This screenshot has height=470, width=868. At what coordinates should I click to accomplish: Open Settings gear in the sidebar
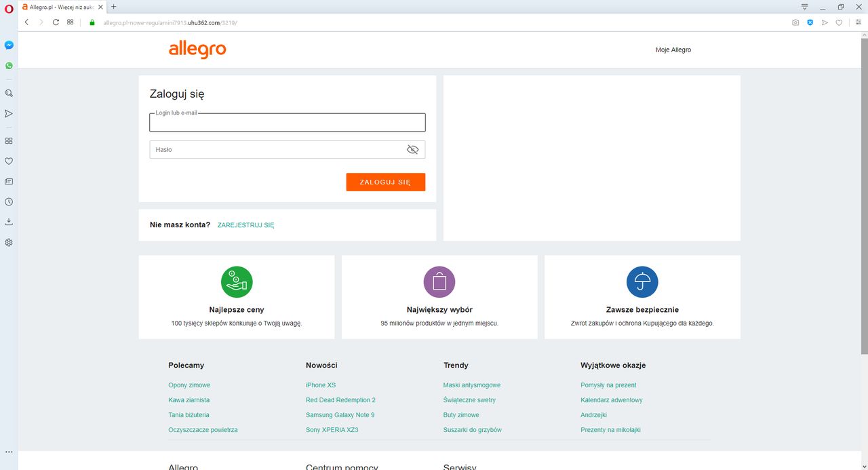(x=9, y=242)
